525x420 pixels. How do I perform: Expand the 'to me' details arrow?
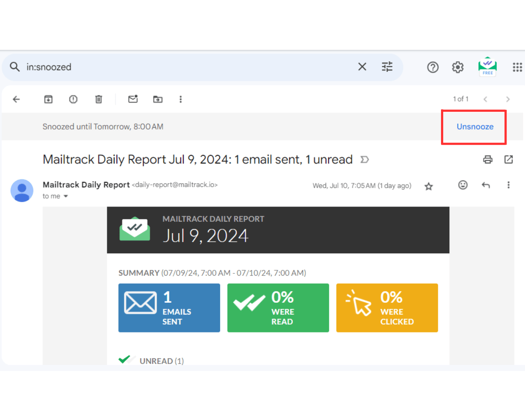(x=66, y=196)
